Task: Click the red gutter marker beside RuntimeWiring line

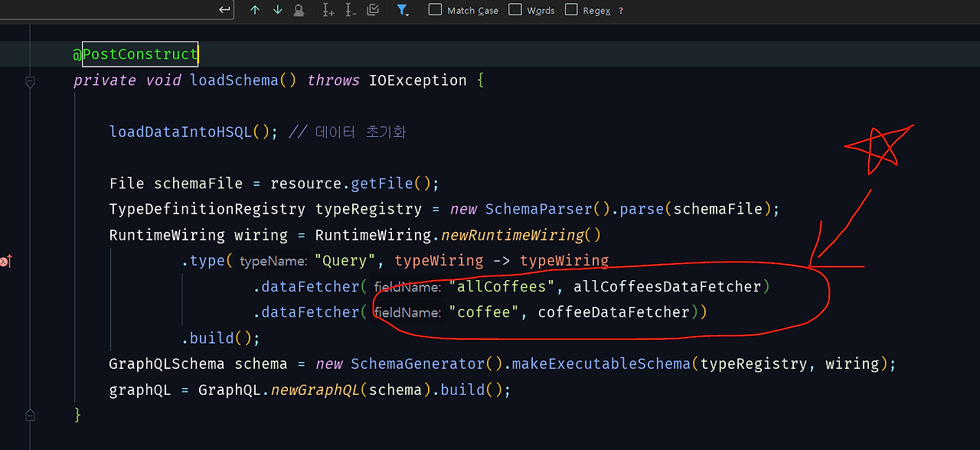Action: tap(6, 261)
